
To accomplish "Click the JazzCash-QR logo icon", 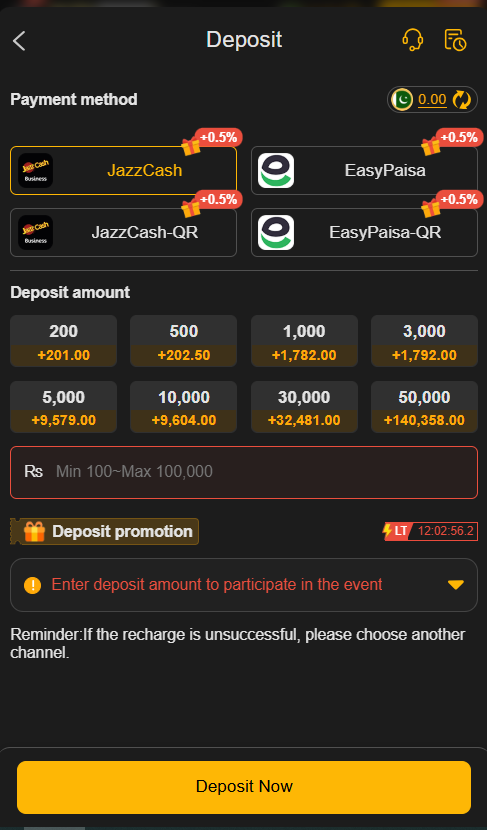I will [35, 232].
